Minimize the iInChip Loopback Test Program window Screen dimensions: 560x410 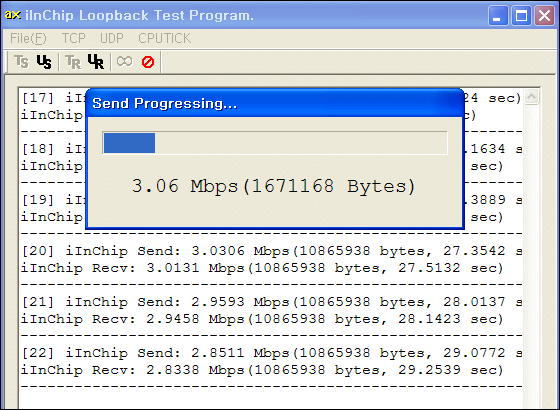click(498, 16)
